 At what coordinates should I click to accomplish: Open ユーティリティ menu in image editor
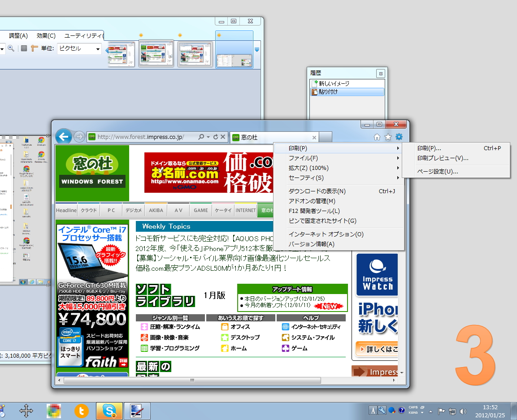83,35
